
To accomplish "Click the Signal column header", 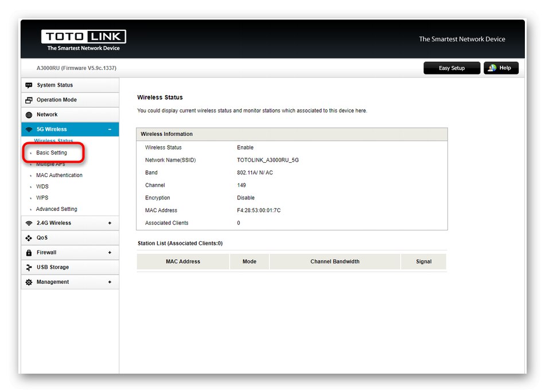I will tap(424, 262).
